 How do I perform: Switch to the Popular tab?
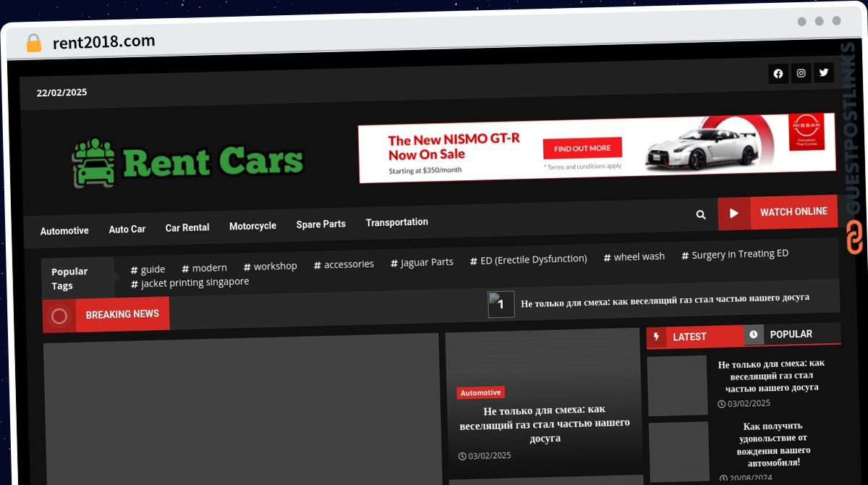[x=791, y=334]
